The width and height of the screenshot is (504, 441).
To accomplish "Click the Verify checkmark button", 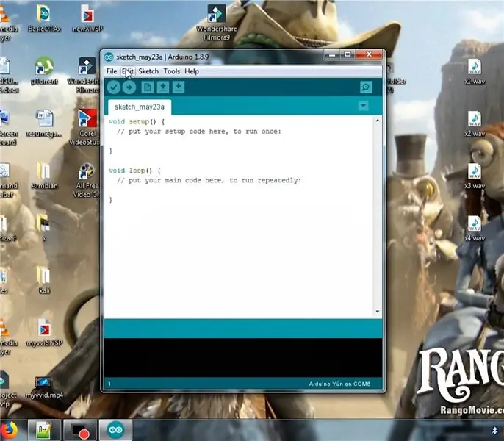I will 113,87.
